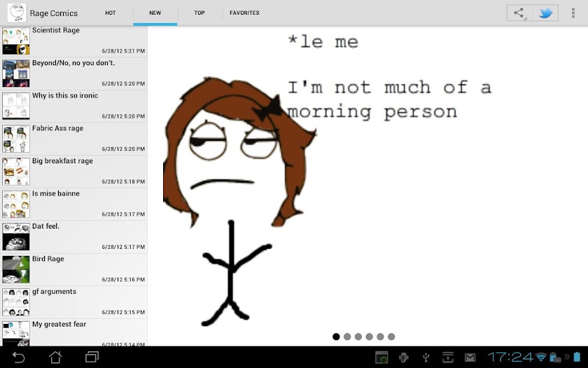Tap the Wi-Fi status icon
The image size is (588, 368).
pyautogui.click(x=541, y=357)
